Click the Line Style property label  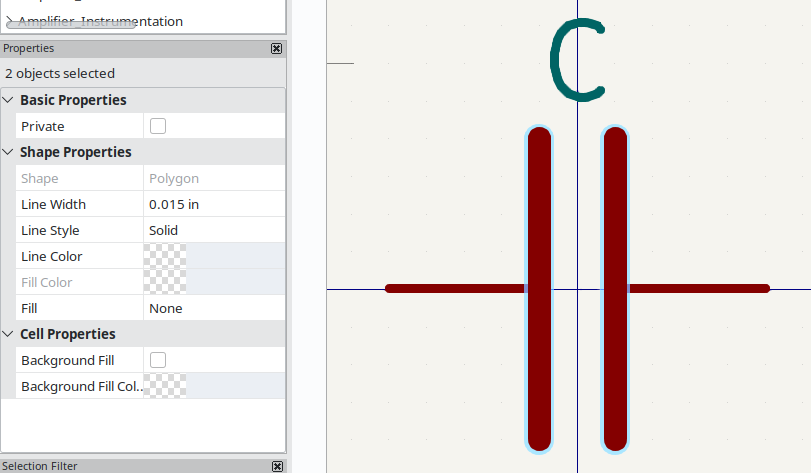[50, 230]
